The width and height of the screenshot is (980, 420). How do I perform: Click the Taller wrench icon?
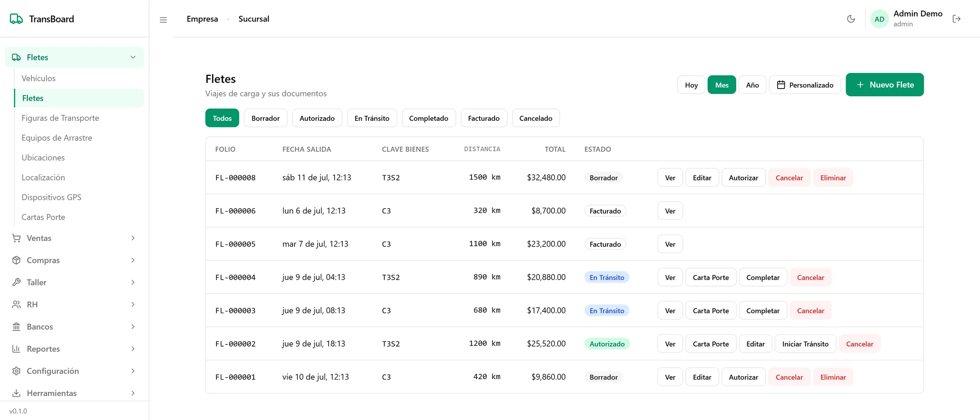click(x=16, y=282)
